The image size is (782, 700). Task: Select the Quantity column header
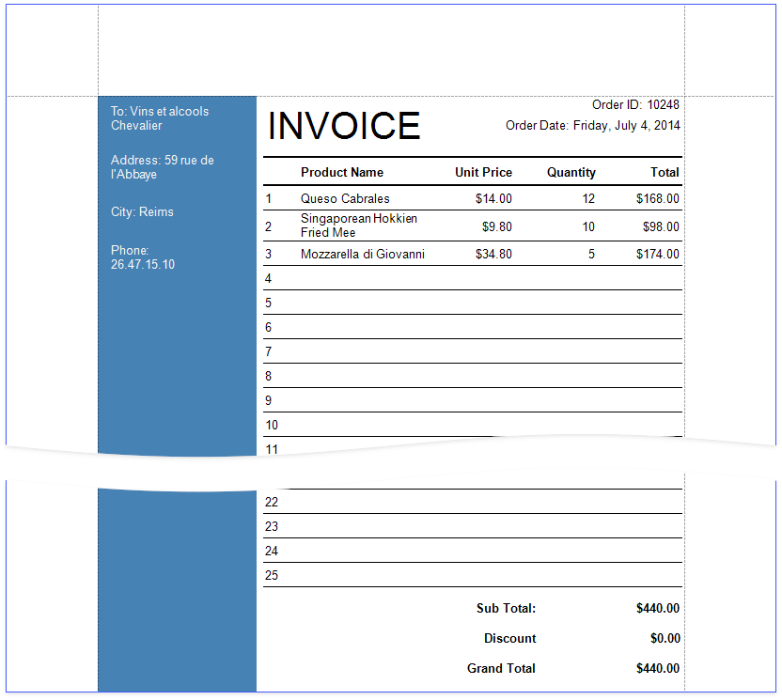[571, 172]
